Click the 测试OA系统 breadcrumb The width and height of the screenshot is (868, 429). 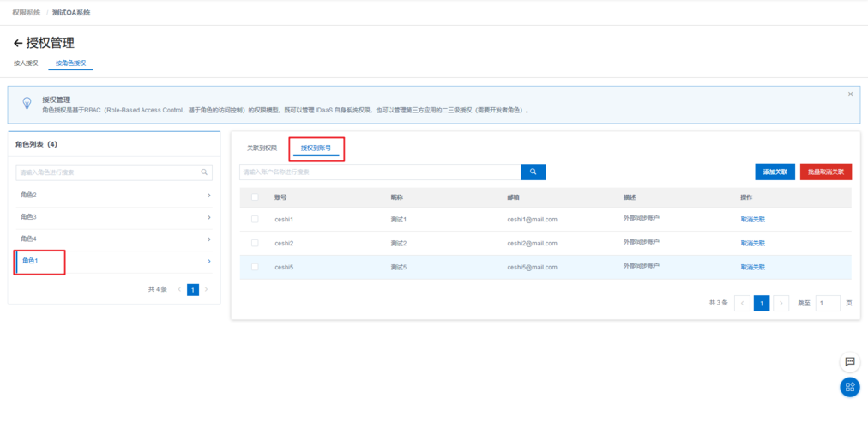[71, 12]
